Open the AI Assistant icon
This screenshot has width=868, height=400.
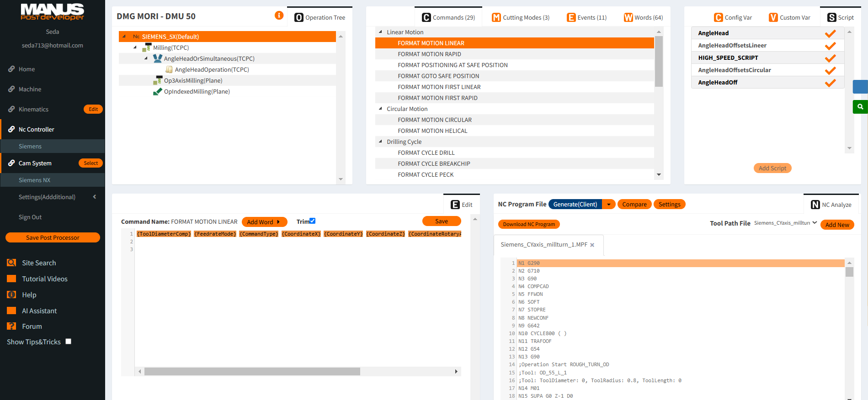pos(11,311)
